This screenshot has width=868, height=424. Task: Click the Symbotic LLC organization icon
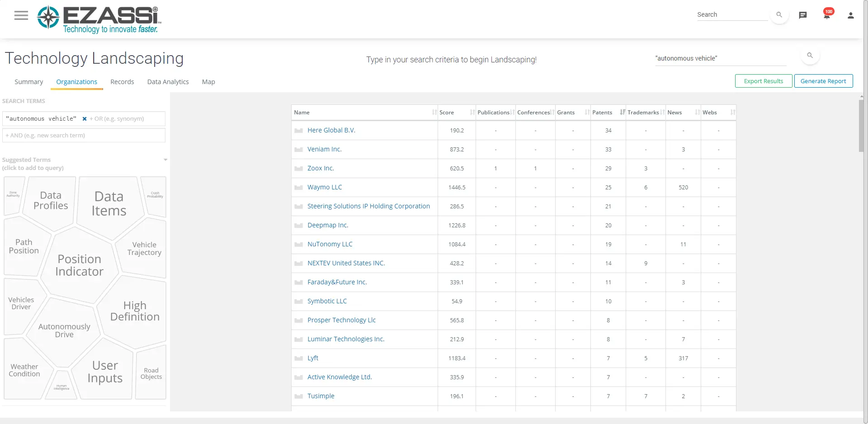298,302
